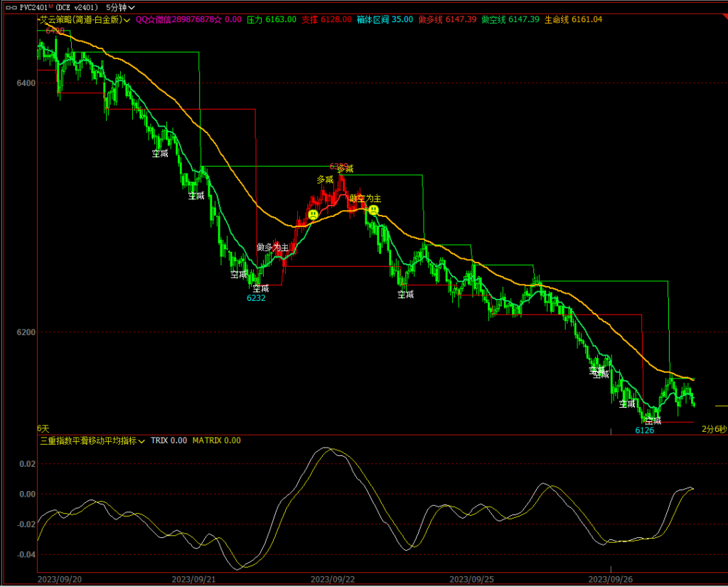The height and width of the screenshot is (587, 728).
Task: Click the 6400 price axis label
Action: pyautogui.click(x=25, y=83)
